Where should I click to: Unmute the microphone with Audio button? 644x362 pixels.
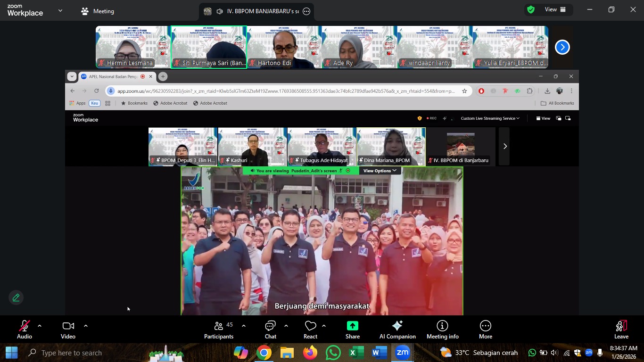(x=25, y=330)
